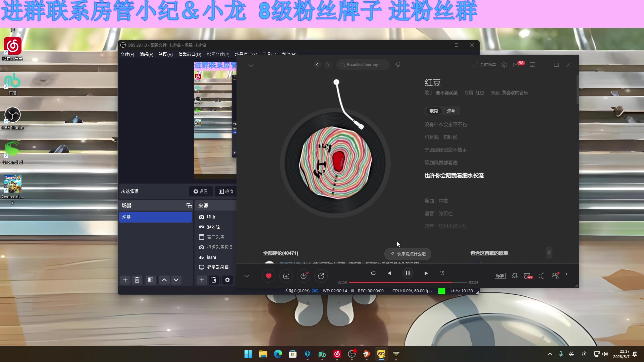Open the play queue list
The image size is (644, 362).
569,276
